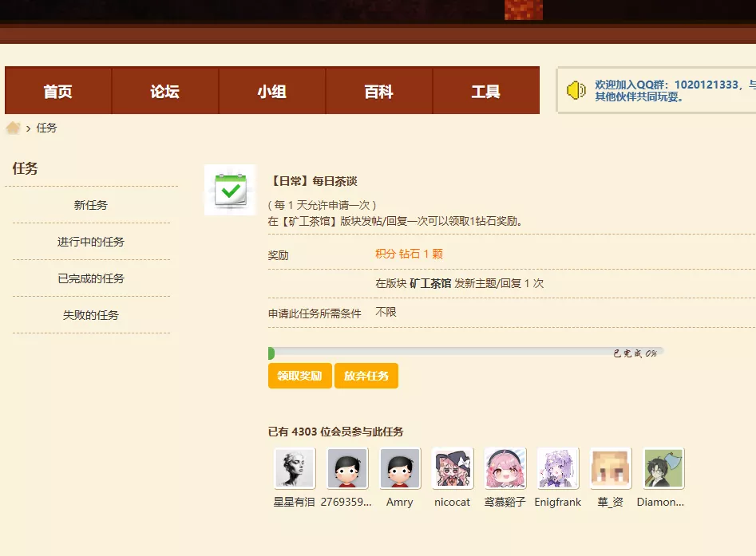Viewport: 756px width, 556px height.
Task: View 进行中的任务 in sidebar
Action: tap(91, 242)
